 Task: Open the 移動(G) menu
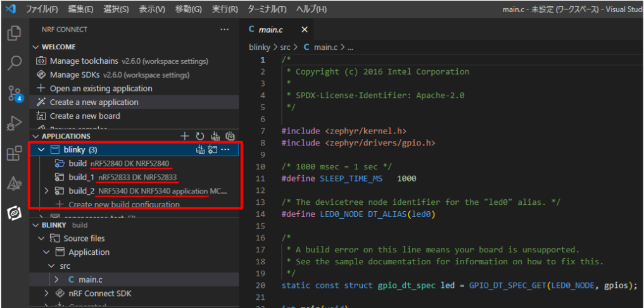pyautogui.click(x=188, y=9)
